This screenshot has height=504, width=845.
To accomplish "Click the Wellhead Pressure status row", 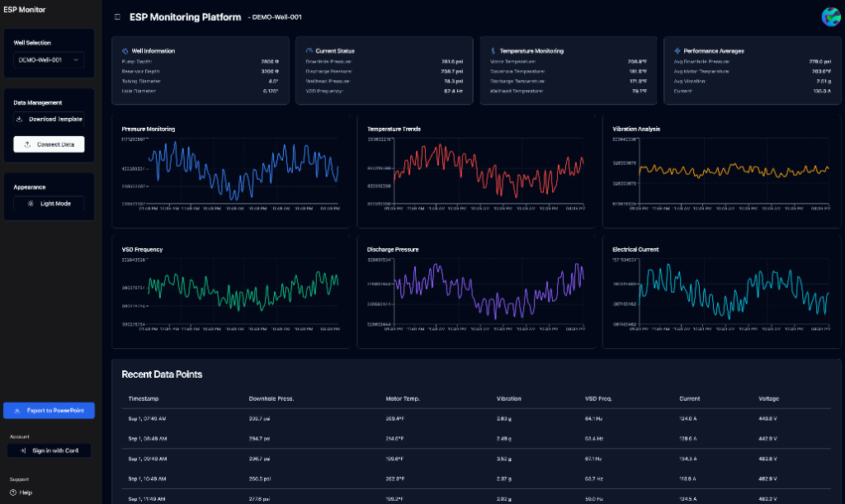I will [x=385, y=82].
